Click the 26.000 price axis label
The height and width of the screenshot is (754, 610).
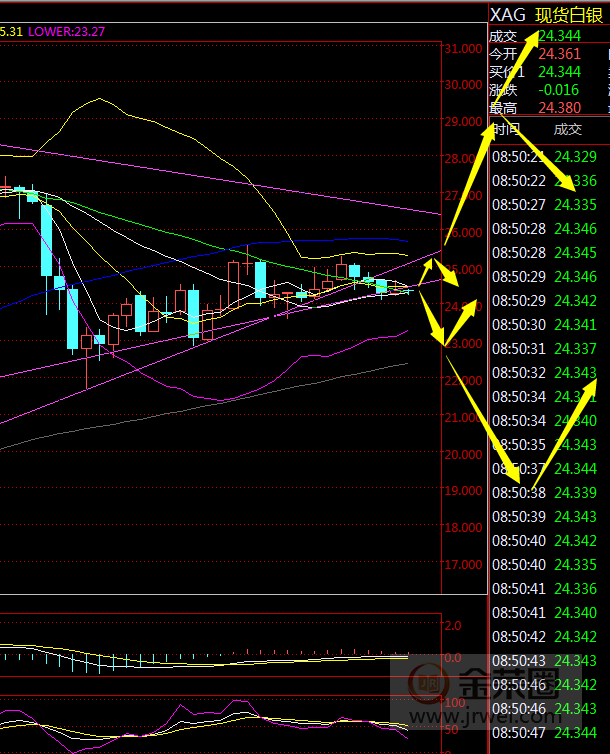[463, 233]
